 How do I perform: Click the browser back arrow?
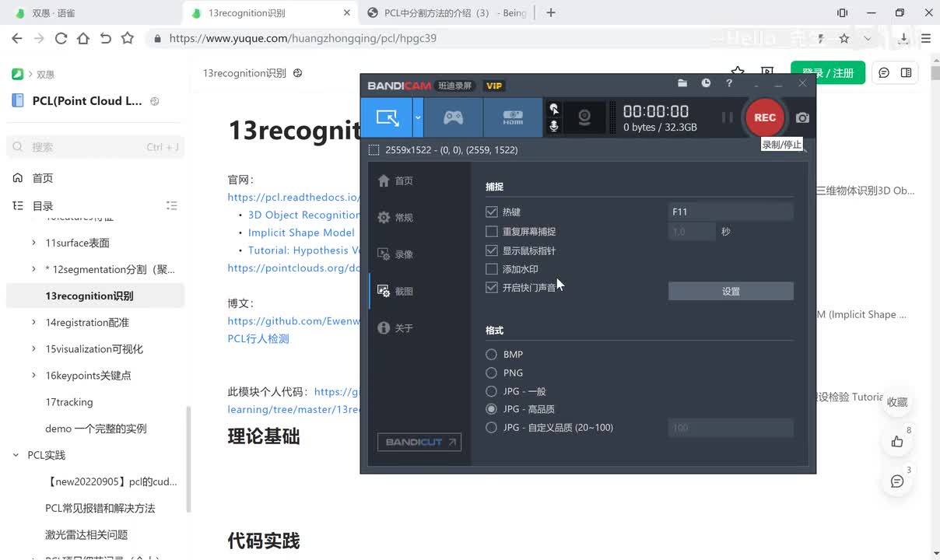[x=16, y=38]
